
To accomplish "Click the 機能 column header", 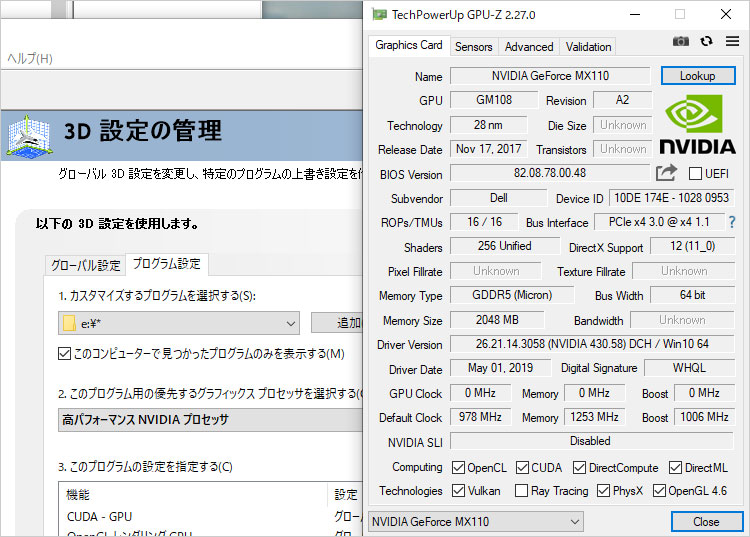I will coord(193,494).
